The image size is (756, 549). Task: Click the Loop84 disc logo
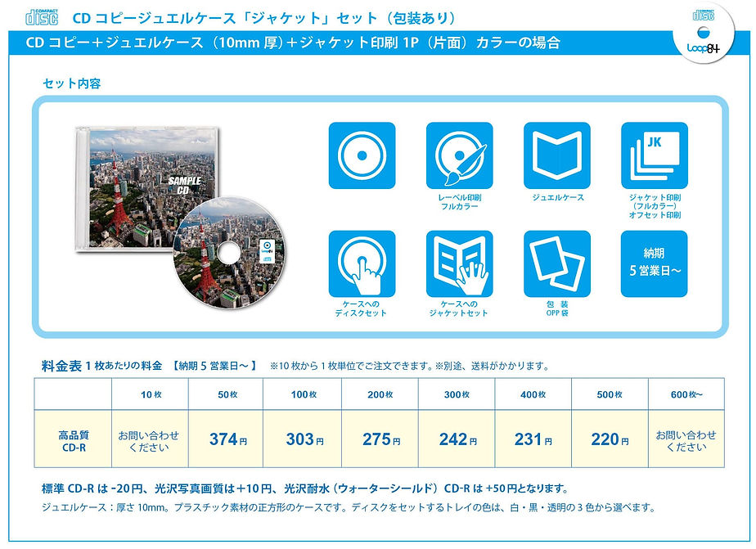tap(704, 32)
